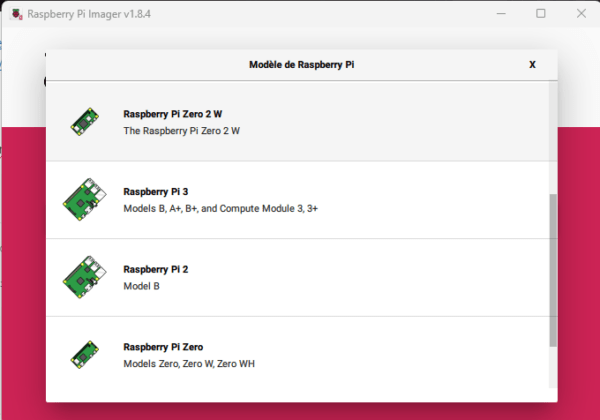Click the 'Model B' description text

141,286
